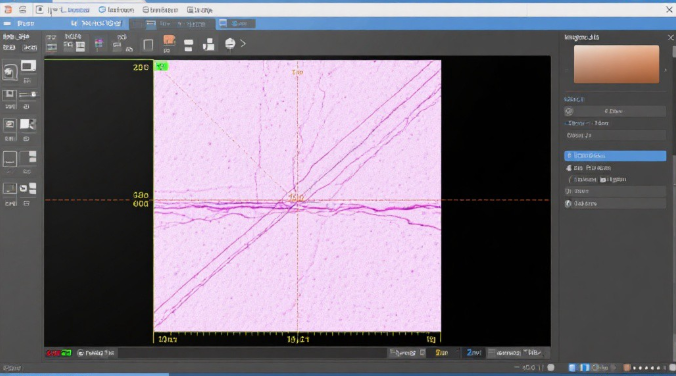The height and width of the screenshot is (376, 676).
Task: Select the bottom-left dark thumbnail icon in sidebar
Action: click(10, 188)
